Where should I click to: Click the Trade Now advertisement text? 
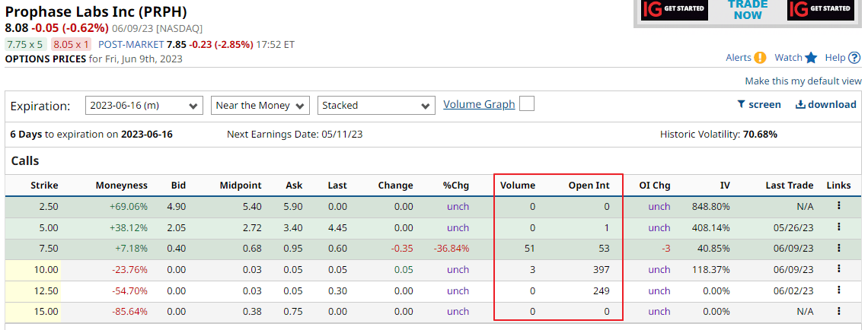click(x=748, y=9)
